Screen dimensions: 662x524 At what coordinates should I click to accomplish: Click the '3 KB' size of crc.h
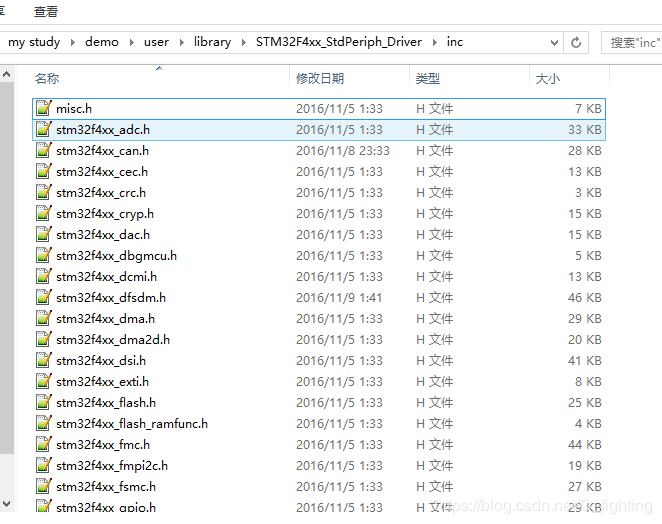pos(588,193)
